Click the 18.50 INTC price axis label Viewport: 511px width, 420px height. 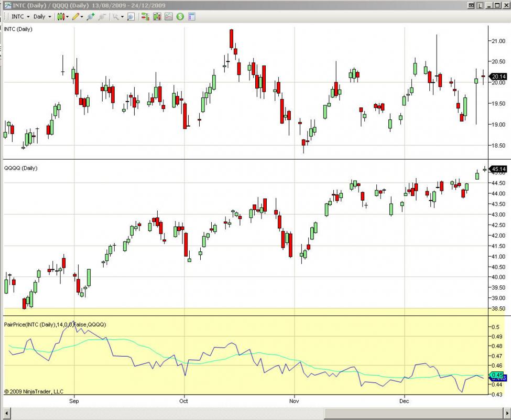tap(498, 146)
